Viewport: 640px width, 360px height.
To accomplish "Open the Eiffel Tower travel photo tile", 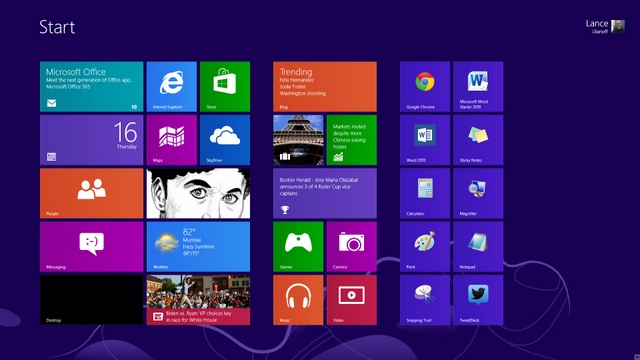I will (x=298, y=140).
